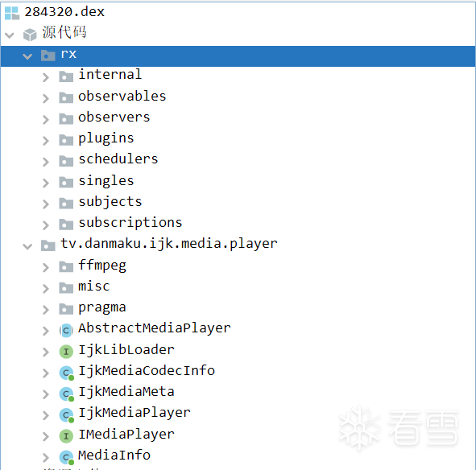Select the subscriptions package name
This screenshot has height=470, width=476.
[x=130, y=223]
